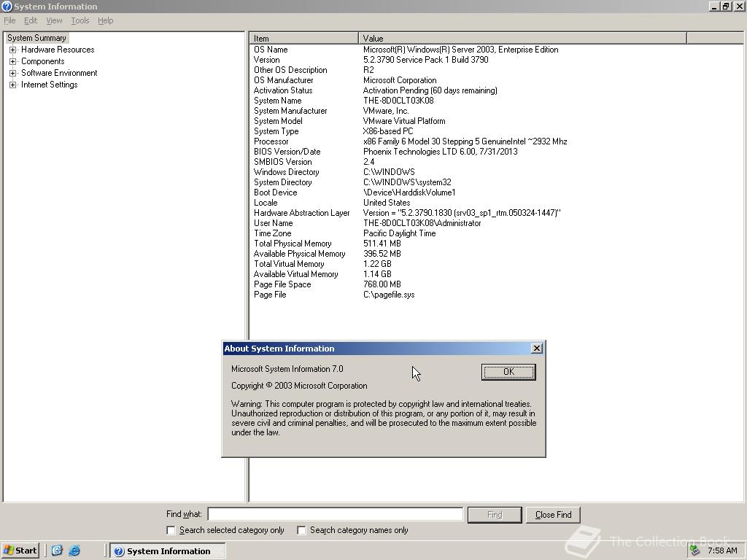Enable Search category names only checkbox

(x=301, y=530)
